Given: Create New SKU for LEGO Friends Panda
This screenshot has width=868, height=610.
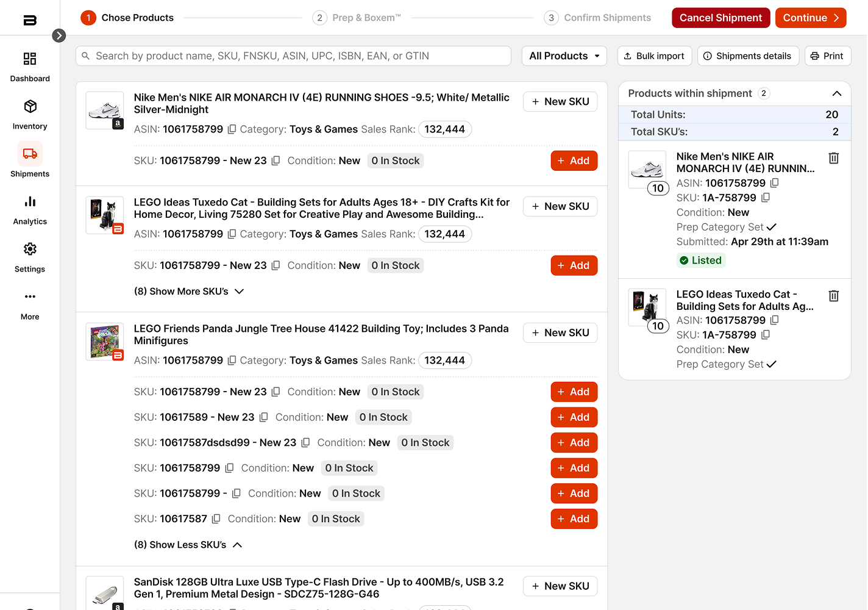Looking at the screenshot, I should pyautogui.click(x=560, y=332).
